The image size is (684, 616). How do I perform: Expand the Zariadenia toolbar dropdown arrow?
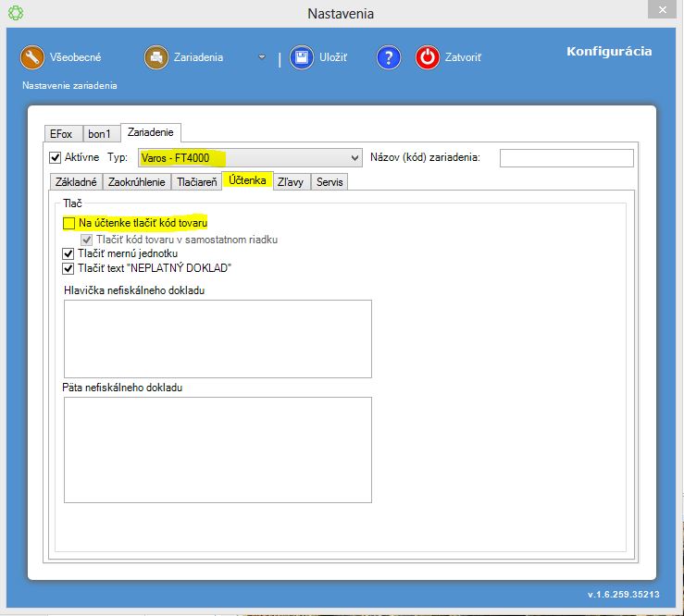(x=262, y=57)
